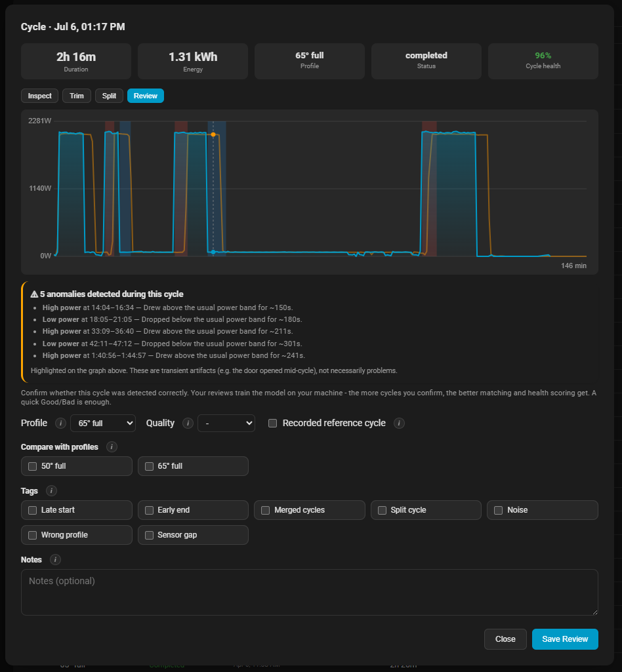Click the 0W axis label
The image size is (622, 672).
tap(45, 256)
